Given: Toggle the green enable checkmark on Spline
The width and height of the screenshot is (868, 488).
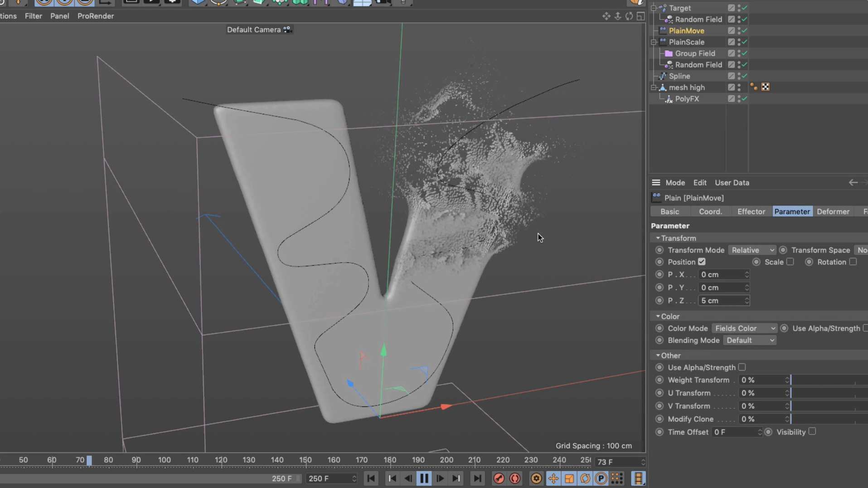Looking at the screenshot, I should [x=743, y=76].
